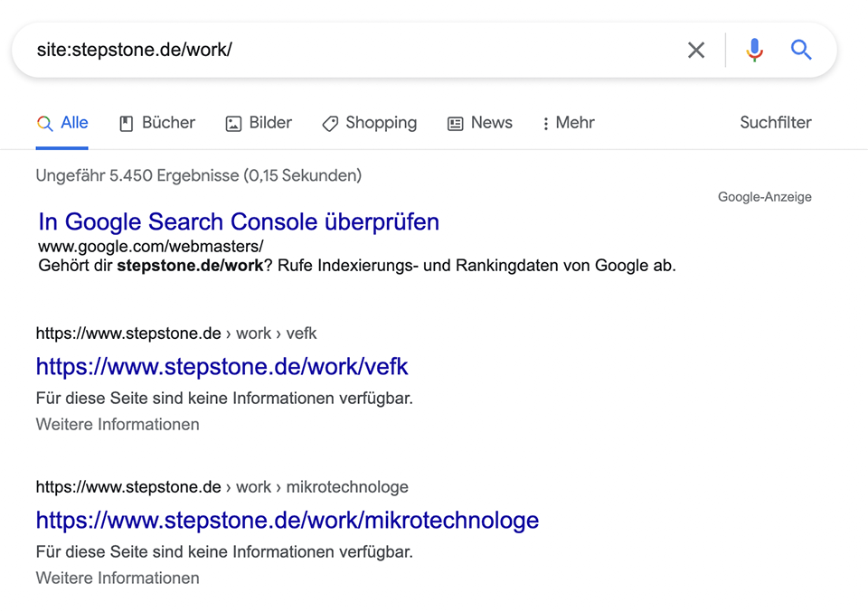This screenshot has width=868, height=611.
Task: Select the Alle tab
Action: point(62,123)
